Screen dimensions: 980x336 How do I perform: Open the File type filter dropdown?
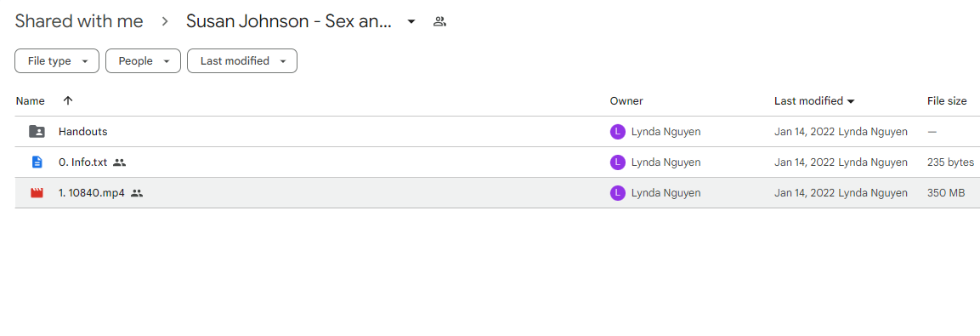[57, 60]
